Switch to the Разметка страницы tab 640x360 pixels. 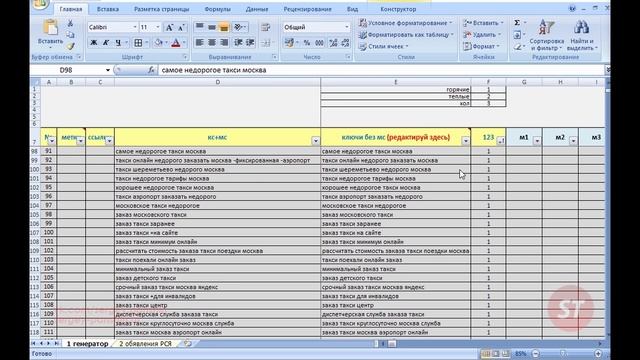click(x=161, y=9)
